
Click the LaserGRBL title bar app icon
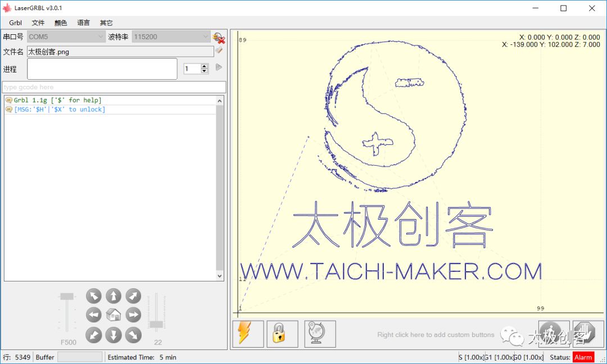click(x=7, y=8)
